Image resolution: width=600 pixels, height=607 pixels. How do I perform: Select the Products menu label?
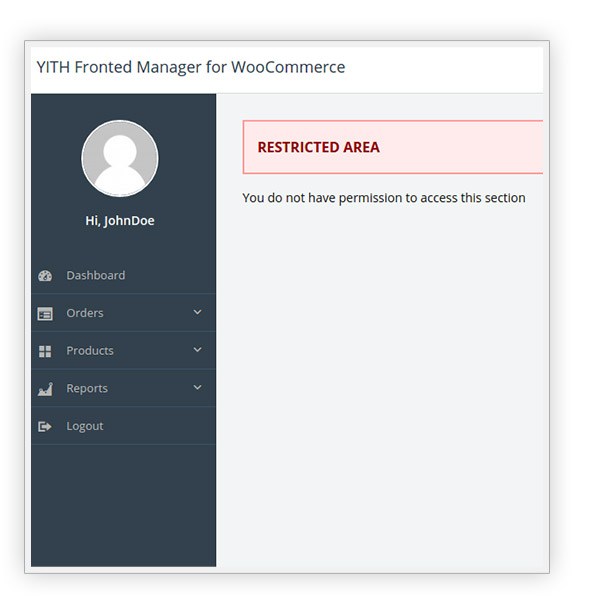click(x=90, y=351)
